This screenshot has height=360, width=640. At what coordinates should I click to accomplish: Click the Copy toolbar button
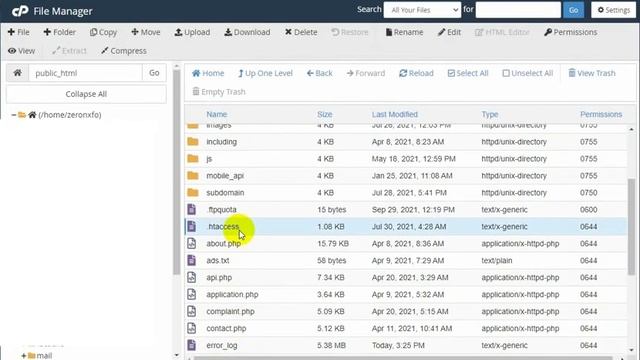(x=103, y=32)
